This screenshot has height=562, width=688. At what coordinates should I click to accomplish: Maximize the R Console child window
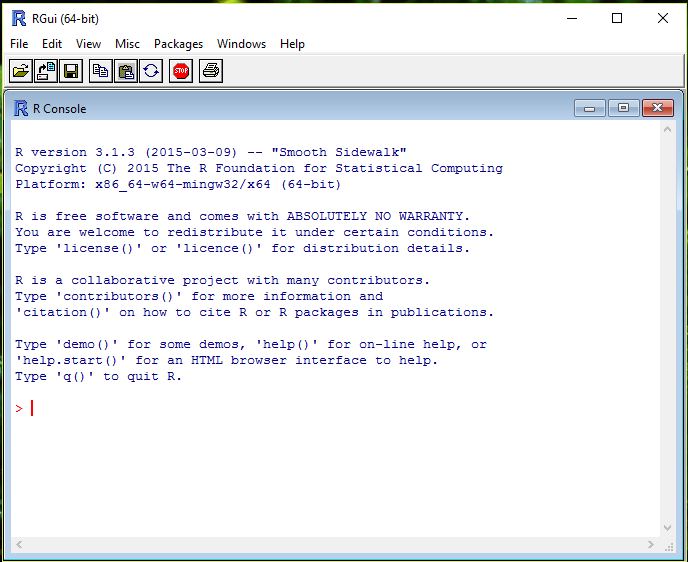point(623,108)
